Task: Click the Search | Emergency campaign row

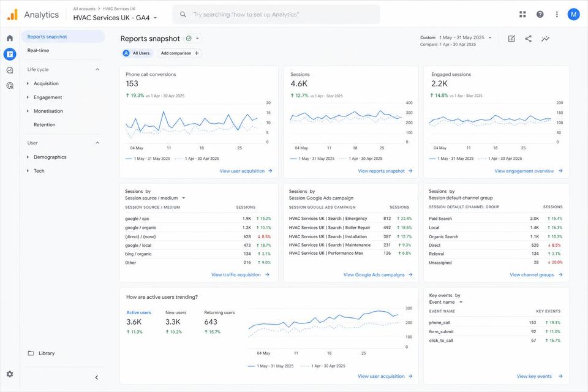Action: click(350, 218)
